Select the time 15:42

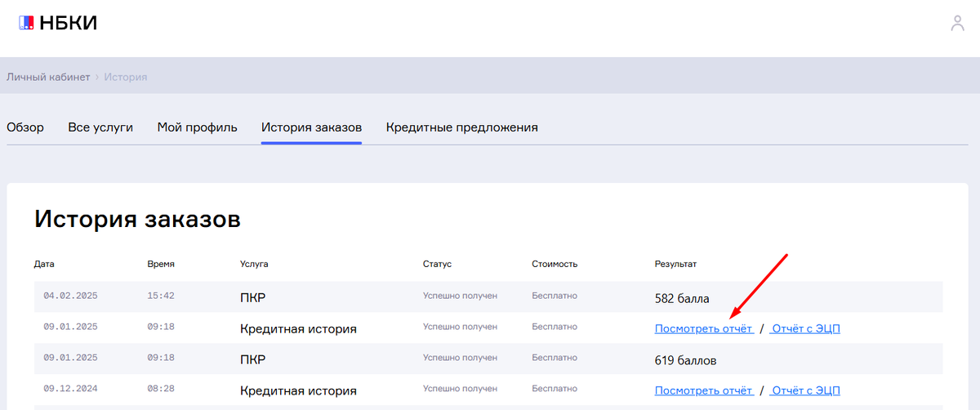[x=161, y=296]
